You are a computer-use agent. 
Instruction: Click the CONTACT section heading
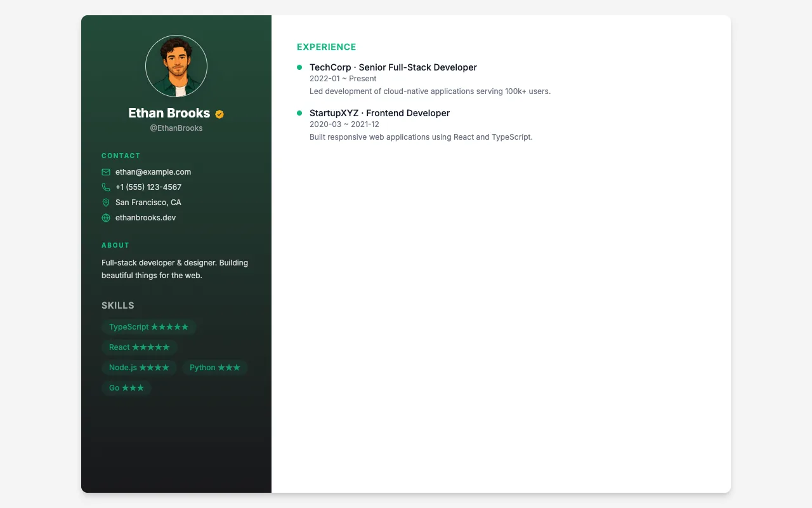click(121, 156)
